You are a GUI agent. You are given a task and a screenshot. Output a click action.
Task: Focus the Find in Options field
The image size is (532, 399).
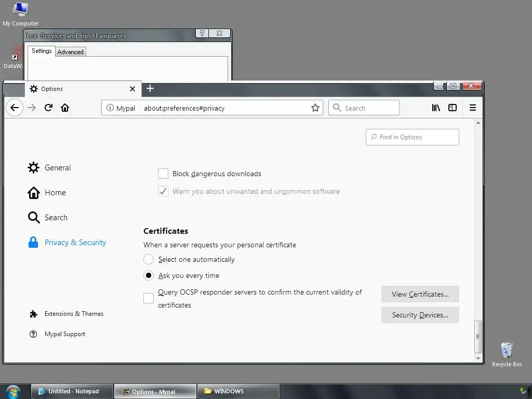tap(412, 137)
